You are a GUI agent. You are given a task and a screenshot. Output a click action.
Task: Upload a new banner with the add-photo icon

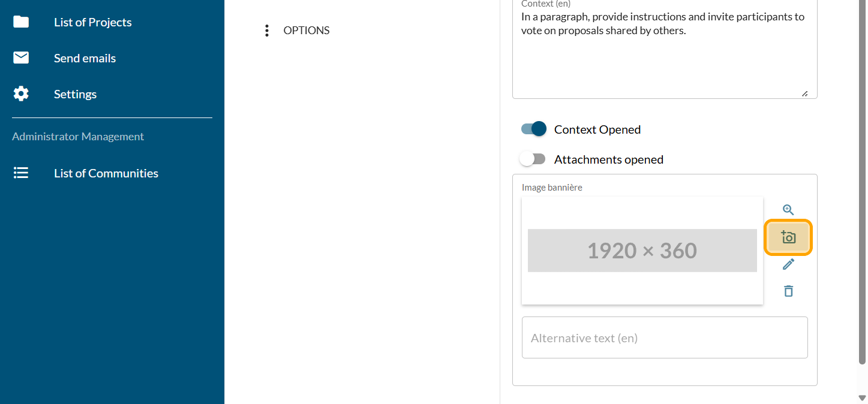click(788, 237)
